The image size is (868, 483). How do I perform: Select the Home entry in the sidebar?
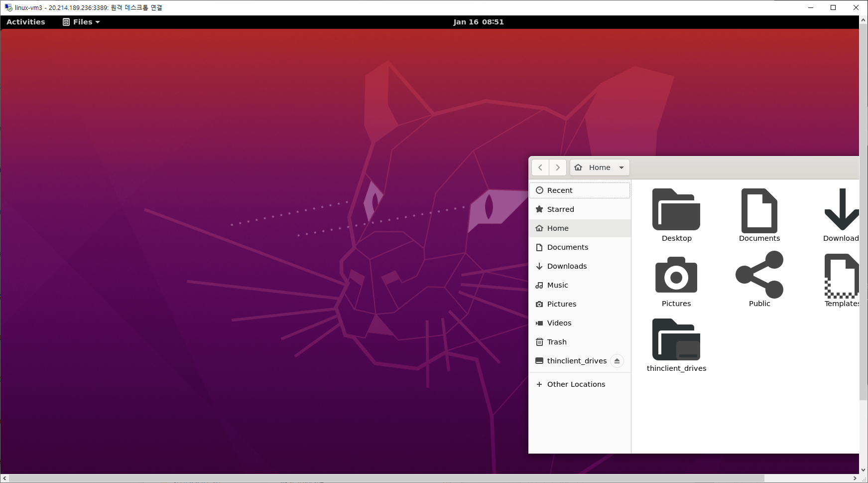[580, 228]
